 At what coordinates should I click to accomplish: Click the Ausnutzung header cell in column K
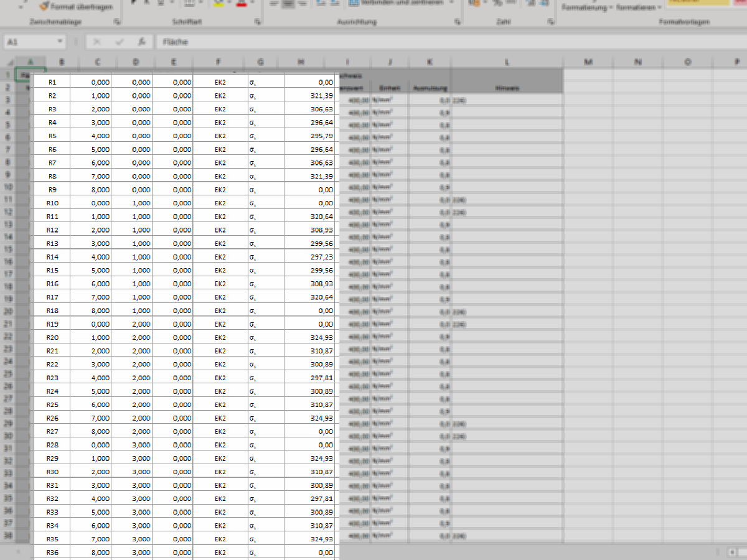[430, 88]
